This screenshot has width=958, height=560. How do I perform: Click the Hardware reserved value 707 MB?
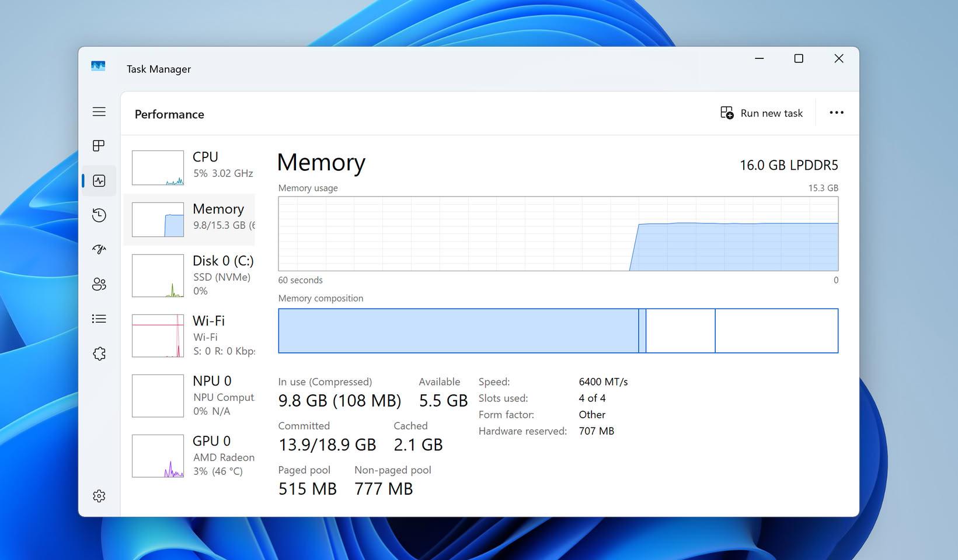tap(596, 431)
